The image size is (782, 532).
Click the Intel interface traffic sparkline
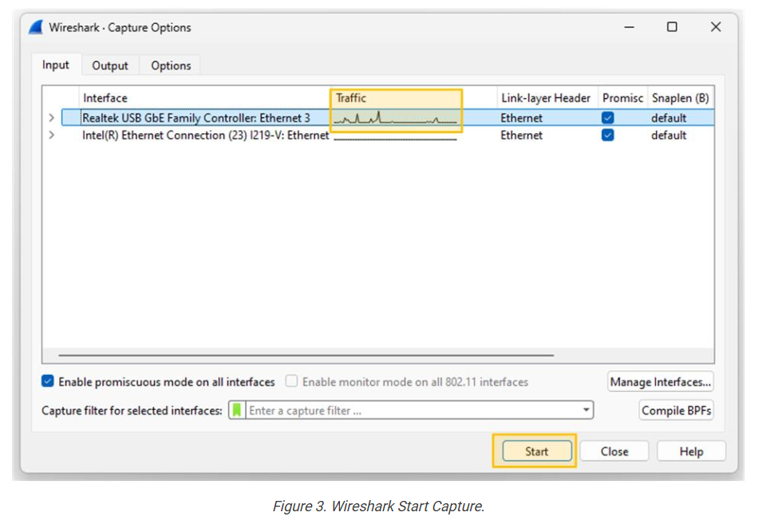click(394, 136)
